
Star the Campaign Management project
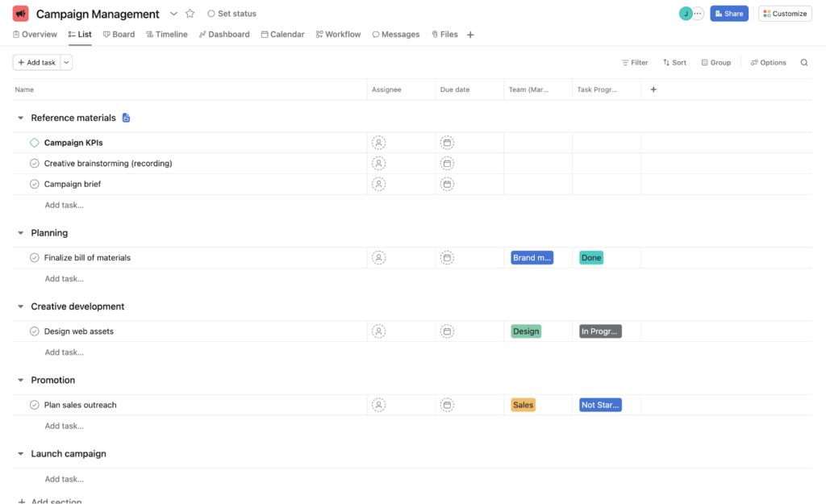(x=190, y=14)
